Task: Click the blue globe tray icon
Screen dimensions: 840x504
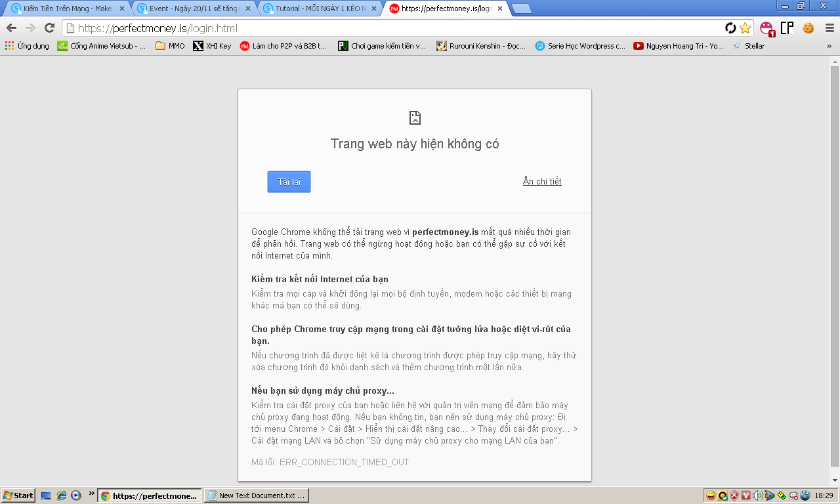Action: point(805,495)
